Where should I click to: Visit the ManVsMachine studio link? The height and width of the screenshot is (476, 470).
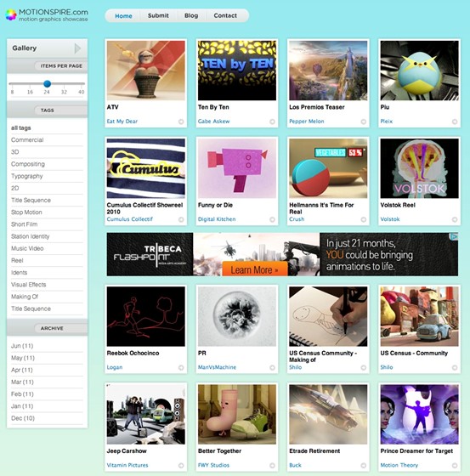217,367
